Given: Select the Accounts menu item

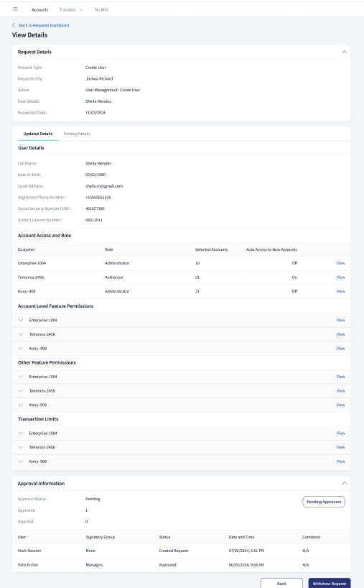Looking at the screenshot, I should click(40, 10).
